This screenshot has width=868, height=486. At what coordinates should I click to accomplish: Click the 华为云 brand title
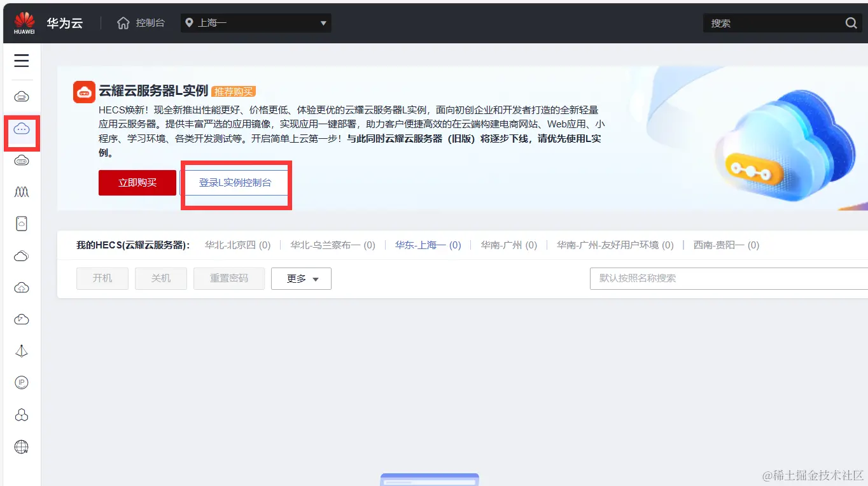pyautogui.click(x=65, y=23)
